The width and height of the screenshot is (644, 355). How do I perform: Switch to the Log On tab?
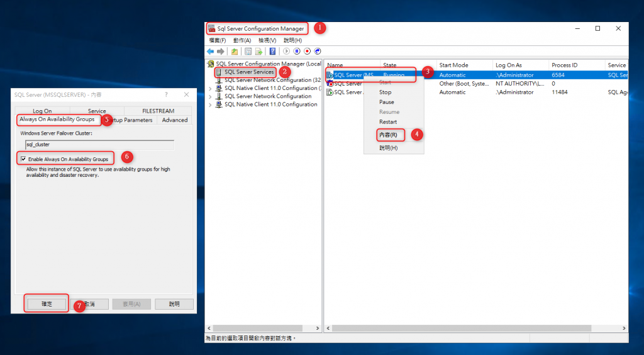(x=42, y=111)
